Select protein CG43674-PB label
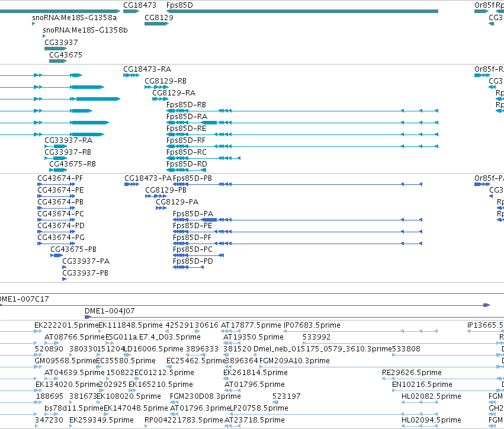Viewport: 504px width, 429px height. (x=60, y=202)
